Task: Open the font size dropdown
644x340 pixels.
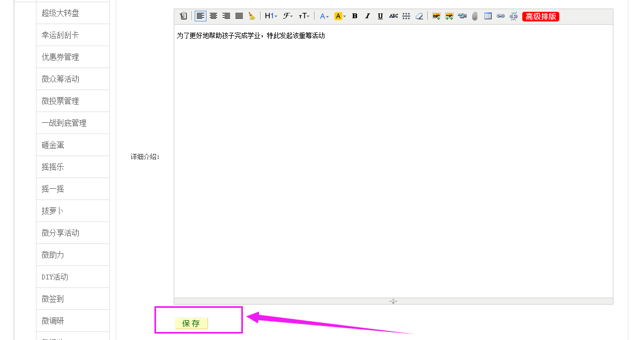Action: 304,16
